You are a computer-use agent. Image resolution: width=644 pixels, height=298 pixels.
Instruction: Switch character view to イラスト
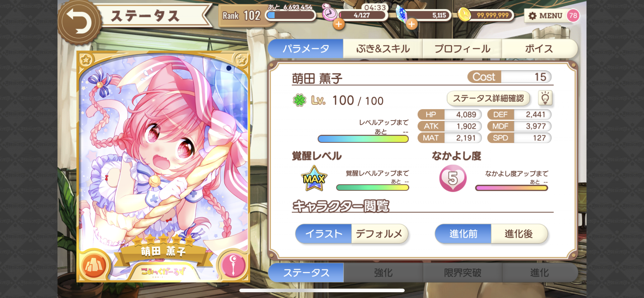click(323, 233)
